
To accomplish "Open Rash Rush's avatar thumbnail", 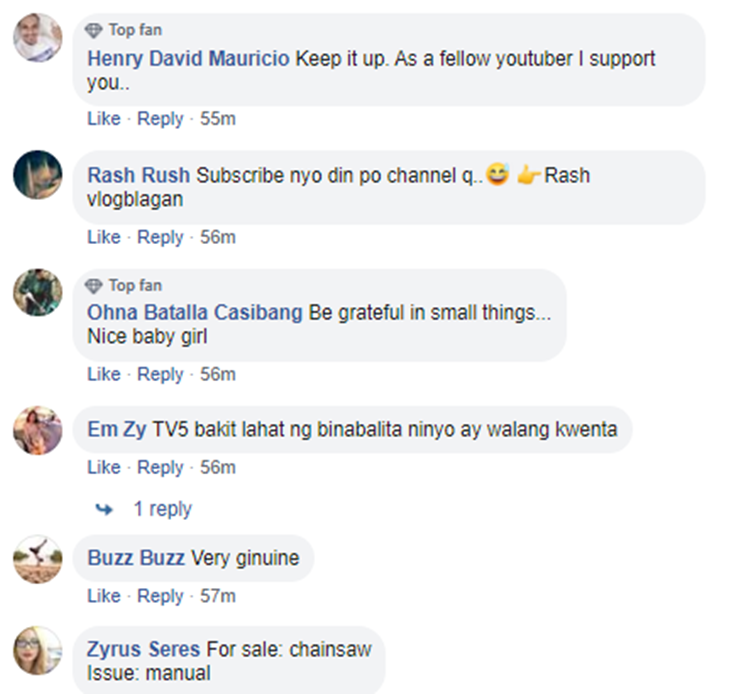I will [37, 175].
